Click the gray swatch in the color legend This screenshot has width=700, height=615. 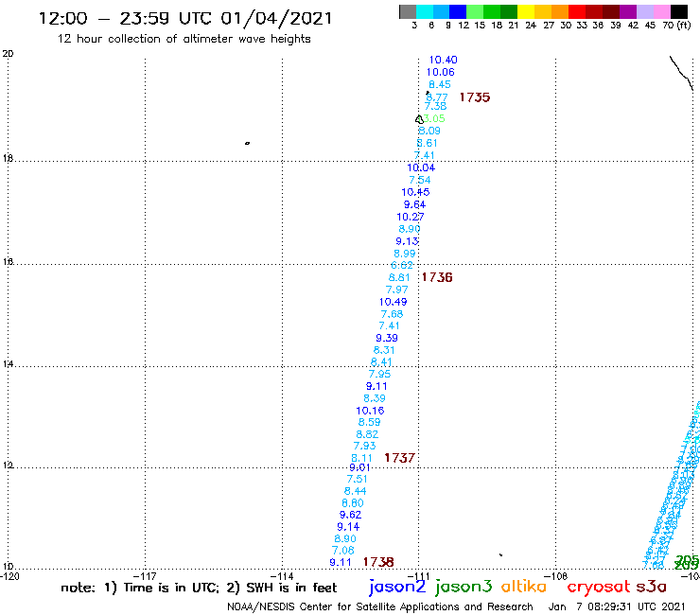408,11
